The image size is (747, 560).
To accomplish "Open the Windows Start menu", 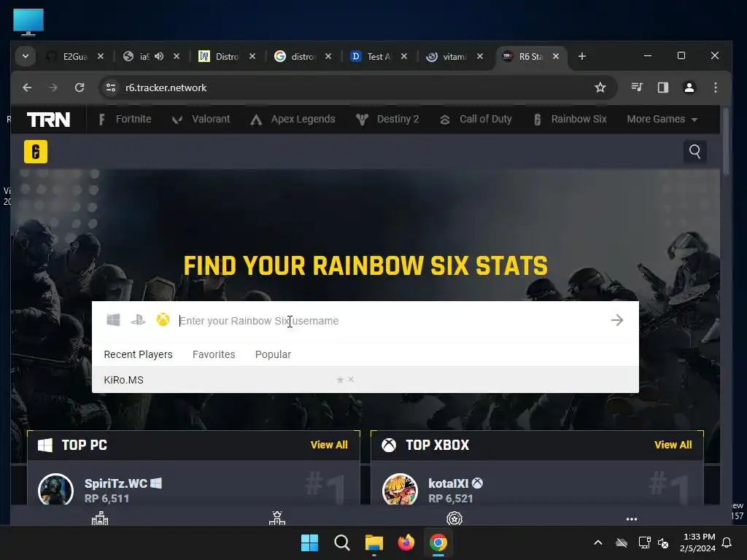I will point(309,542).
